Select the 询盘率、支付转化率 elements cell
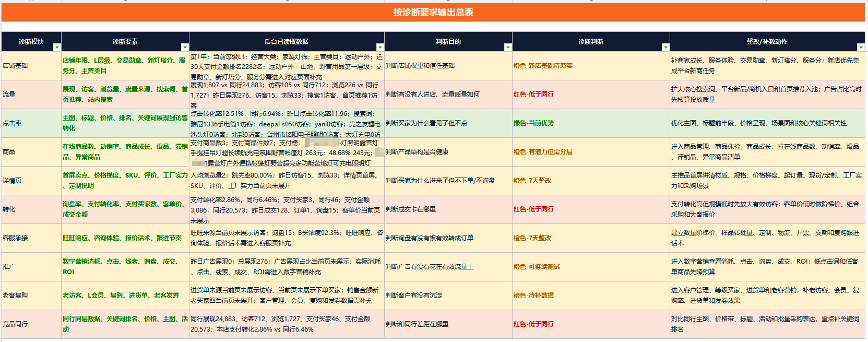868x342 pixels. pos(125,209)
